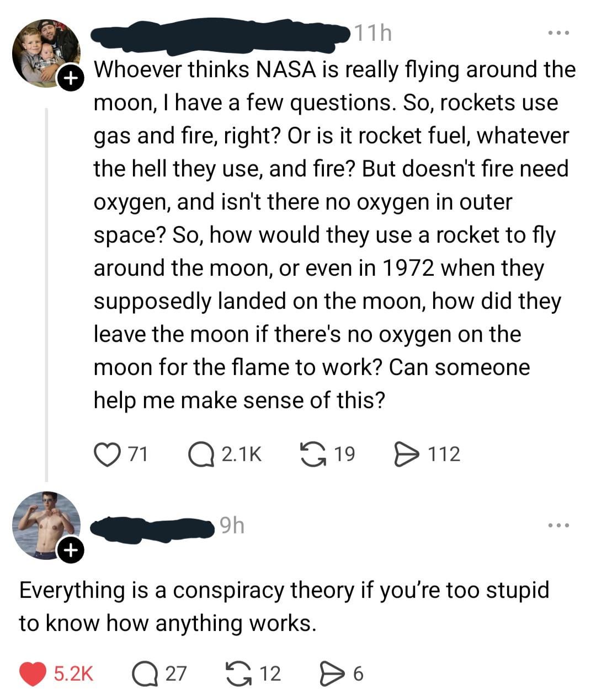Viewport: 596px width, 700px height.
Task: Share the NASA moon question post
Action: (x=407, y=454)
